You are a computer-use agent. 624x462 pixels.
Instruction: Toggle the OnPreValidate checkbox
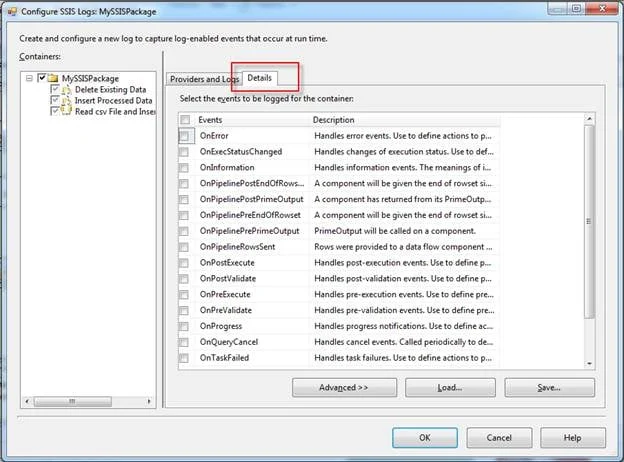(184, 310)
